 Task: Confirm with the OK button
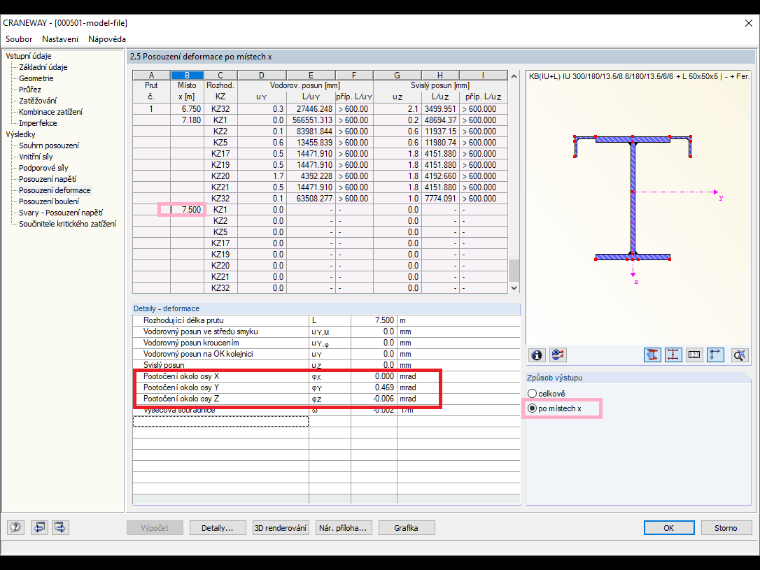[669, 528]
